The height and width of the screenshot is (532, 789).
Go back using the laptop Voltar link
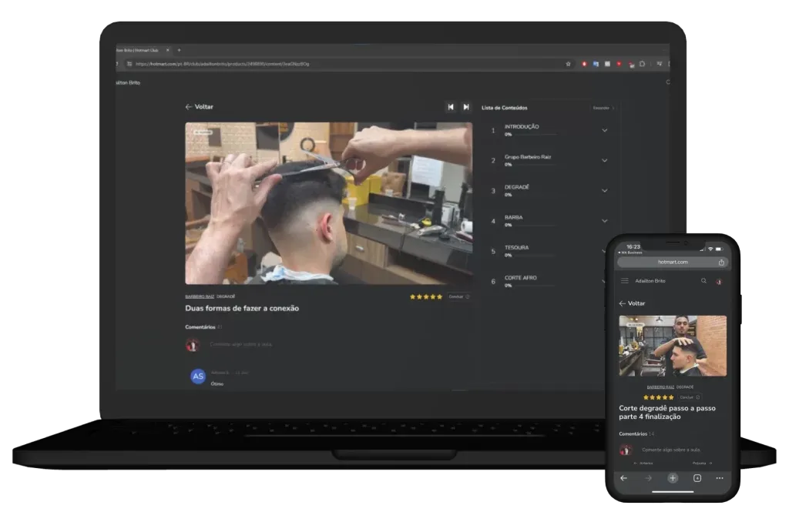(x=200, y=107)
